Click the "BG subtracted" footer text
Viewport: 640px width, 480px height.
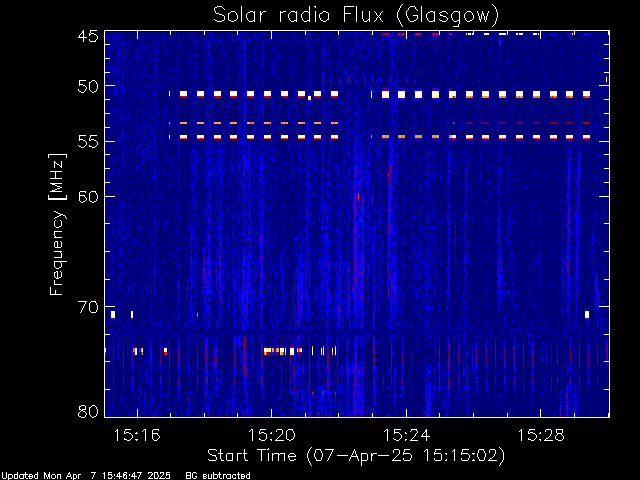[218, 476]
